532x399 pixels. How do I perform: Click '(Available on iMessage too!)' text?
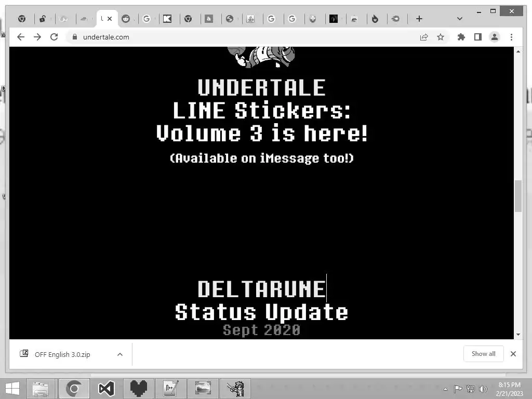[x=262, y=158]
